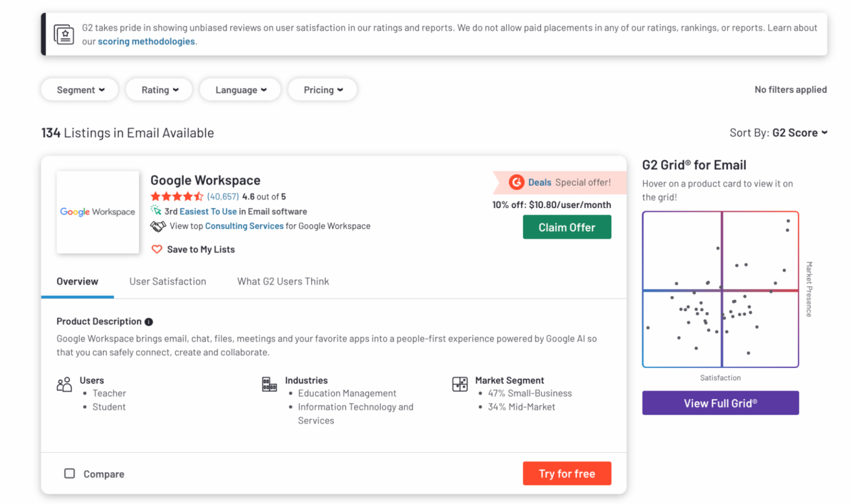Expand the Pricing filter dropdown
The width and height of the screenshot is (853, 504).
click(x=322, y=89)
